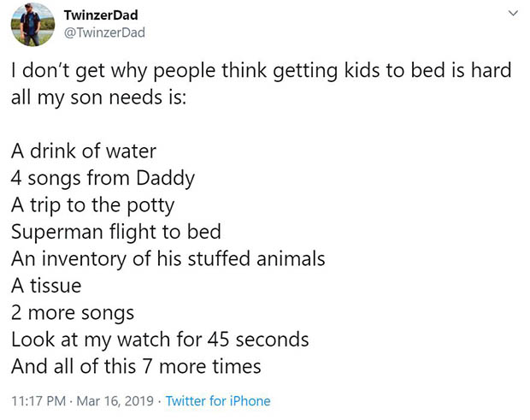Viewport: 530px width, 420px height.
Task: Click the line "A tissue"
Action: pos(49,286)
